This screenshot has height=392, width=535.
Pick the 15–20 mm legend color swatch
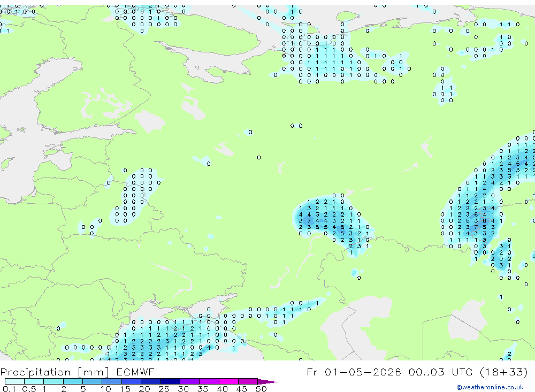[132, 381]
